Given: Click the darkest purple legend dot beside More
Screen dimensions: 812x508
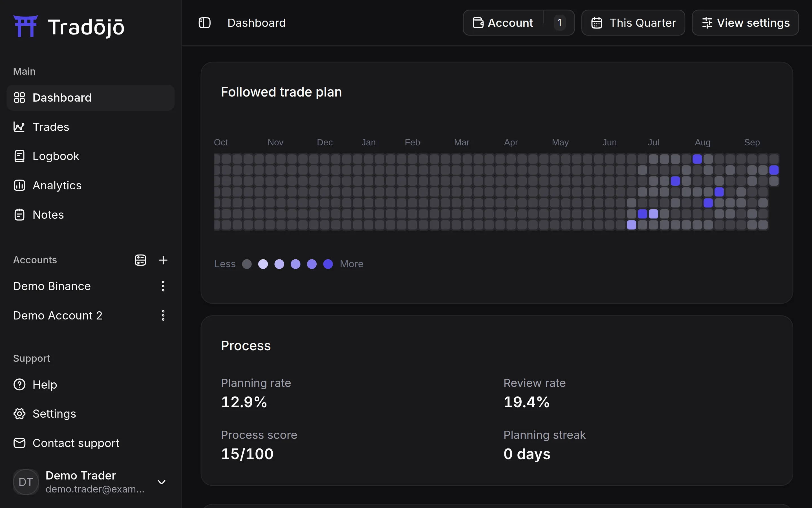Looking at the screenshot, I should click(328, 264).
